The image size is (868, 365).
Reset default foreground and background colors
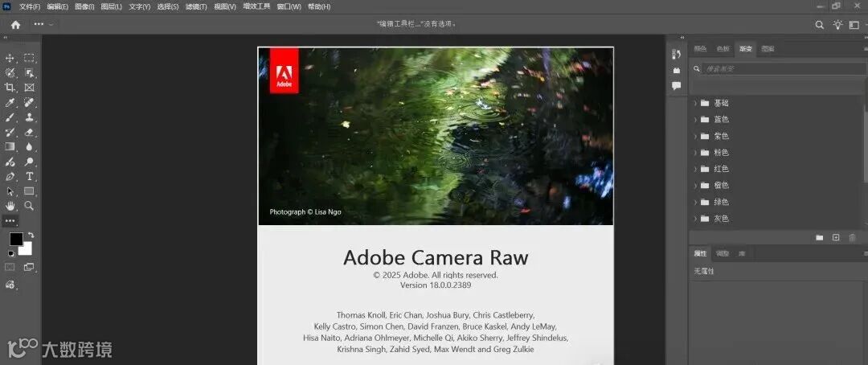click(x=11, y=254)
